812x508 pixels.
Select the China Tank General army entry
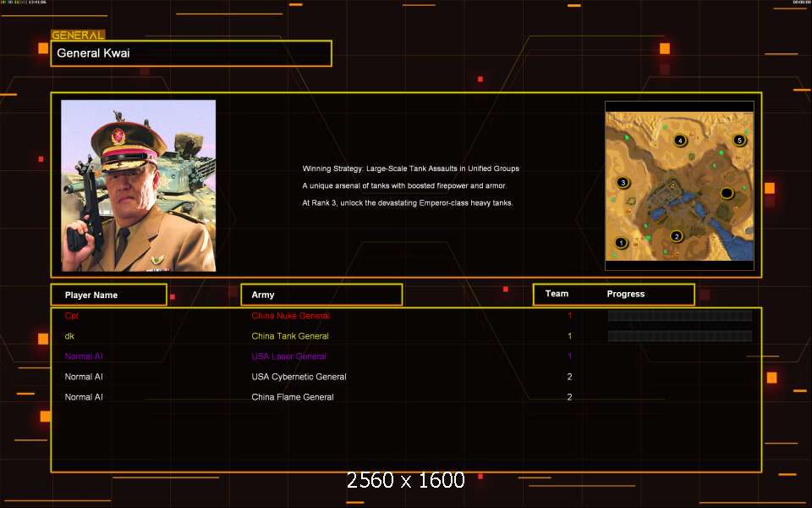tap(290, 336)
